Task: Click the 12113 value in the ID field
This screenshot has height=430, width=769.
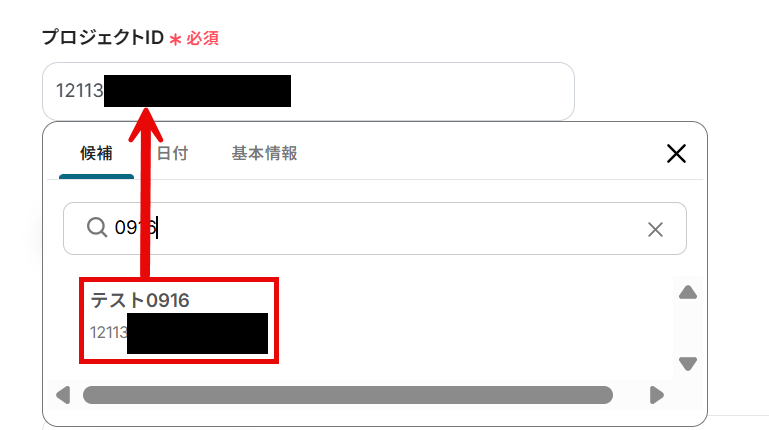Action: (x=79, y=91)
